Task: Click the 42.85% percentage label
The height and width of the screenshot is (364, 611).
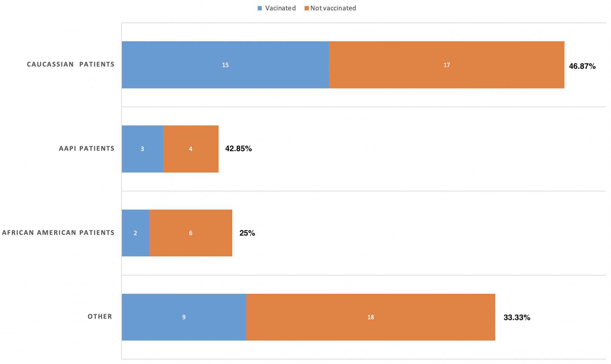Action: [x=238, y=149]
